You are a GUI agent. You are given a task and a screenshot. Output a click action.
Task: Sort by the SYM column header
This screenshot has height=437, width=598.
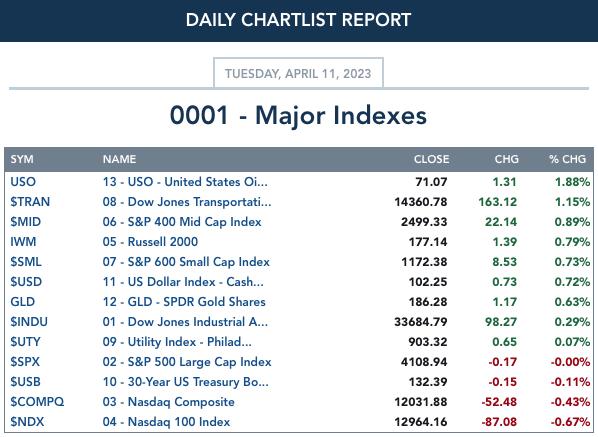click(22, 159)
